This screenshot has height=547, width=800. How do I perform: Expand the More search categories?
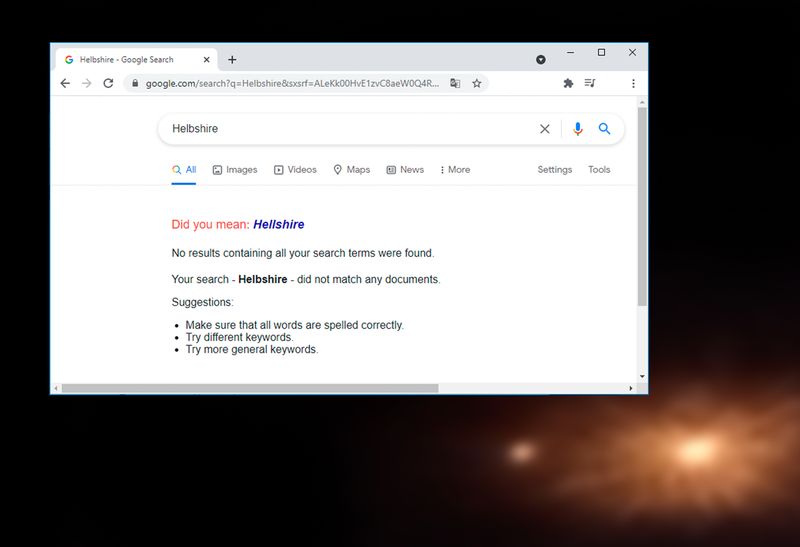455,170
